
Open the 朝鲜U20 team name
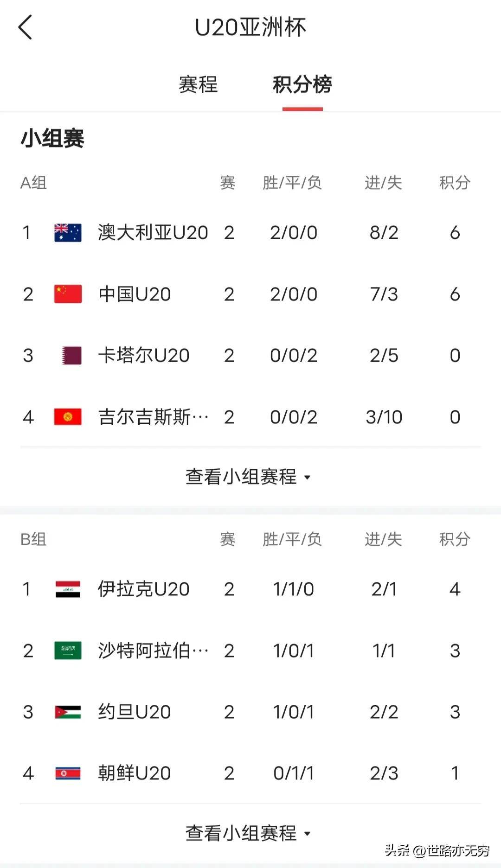135,773
